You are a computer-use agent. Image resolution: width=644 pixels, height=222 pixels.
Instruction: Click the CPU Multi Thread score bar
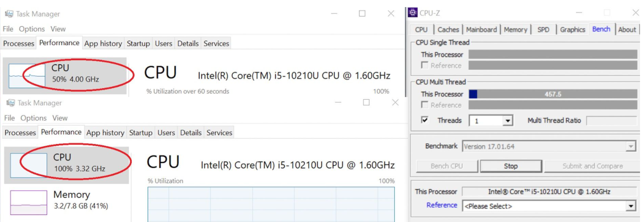click(553, 94)
